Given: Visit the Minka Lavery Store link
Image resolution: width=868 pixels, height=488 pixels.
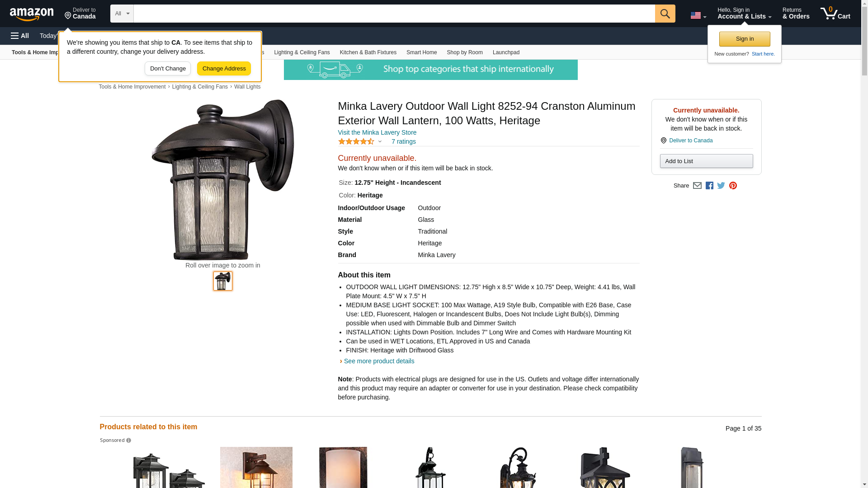Looking at the screenshot, I should (377, 132).
